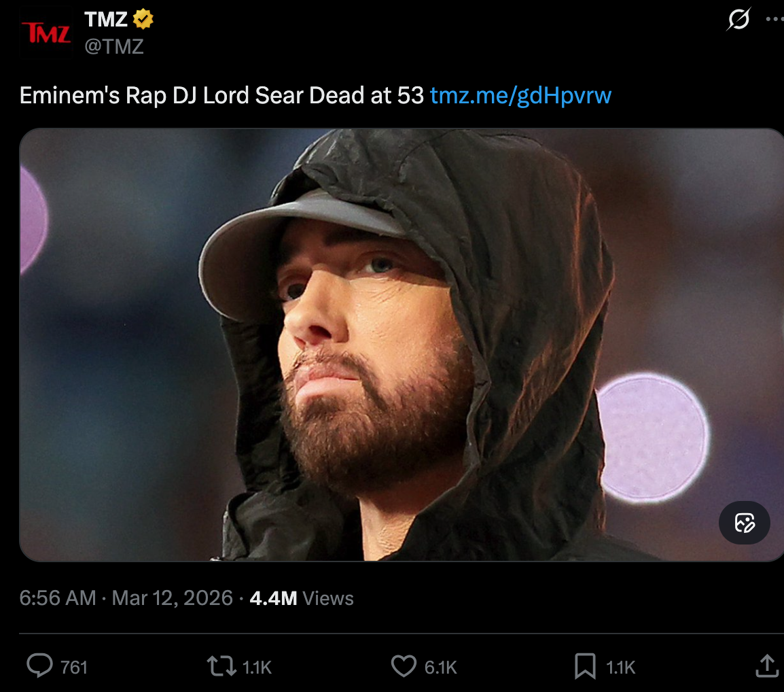Image resolution: width=784 pixels, height=692 pixels.
Task: Click the gold verified badge
Action: point(143,19)
